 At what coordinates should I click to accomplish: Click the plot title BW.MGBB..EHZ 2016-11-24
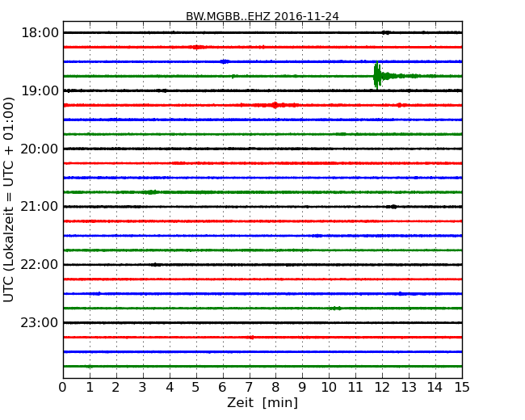click(262, 16)
